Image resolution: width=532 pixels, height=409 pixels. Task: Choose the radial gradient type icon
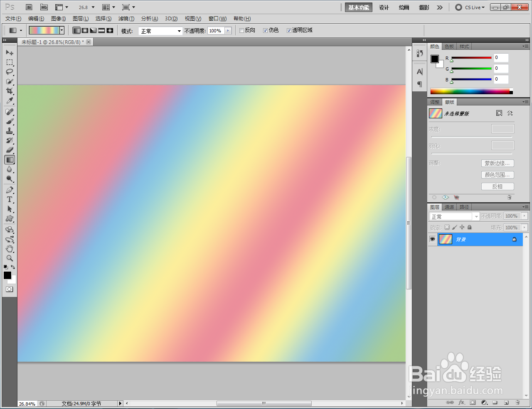tap(85, 30)
